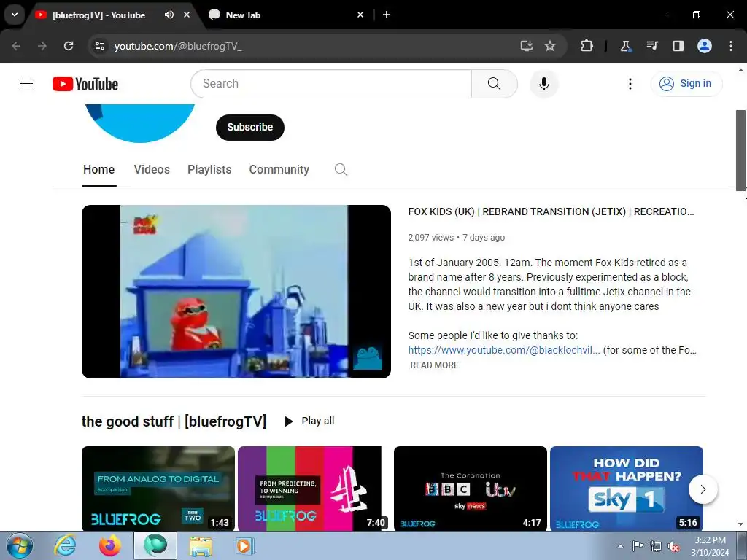Screen dimensions: 747x560
Task: Open the Windows Start menu
Action: click(x=20, y=545)
